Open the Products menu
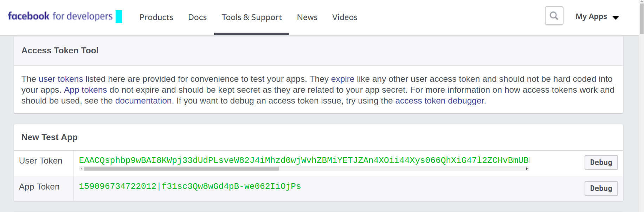This screenshot has width=644, height=212. coord(156,17)
